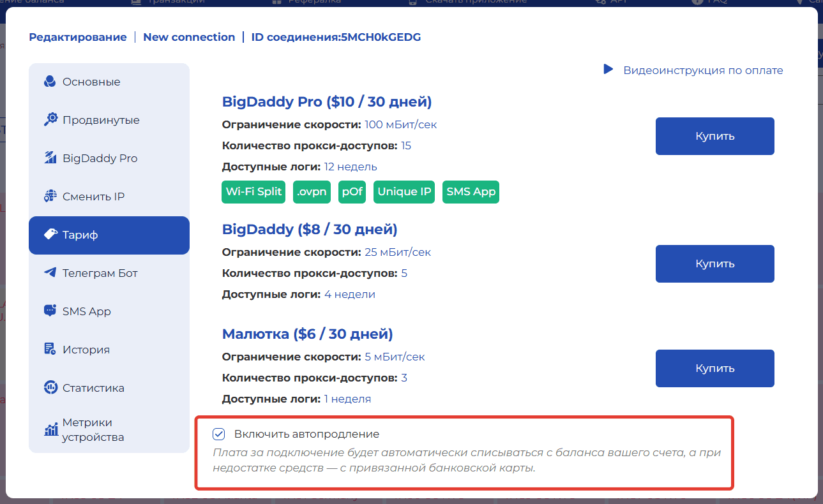Open the Продвинутые tab
The width and height of the screenshot is (823, 504).
click(109, 120)
